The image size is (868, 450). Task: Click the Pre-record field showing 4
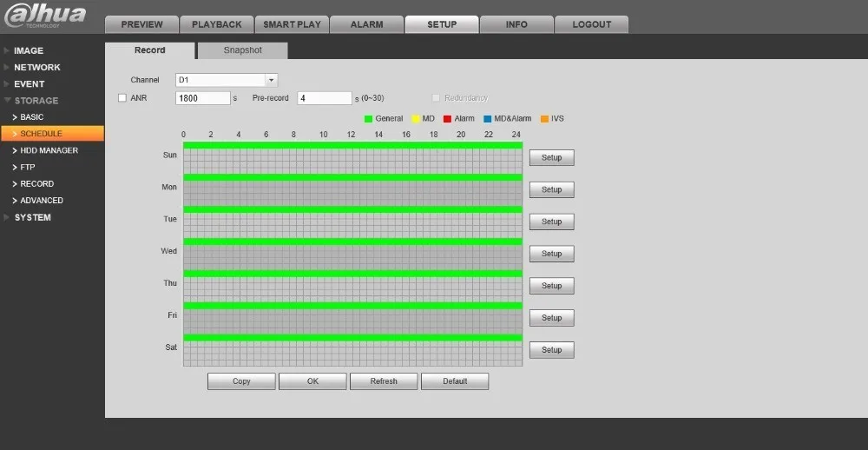(325, 98)
